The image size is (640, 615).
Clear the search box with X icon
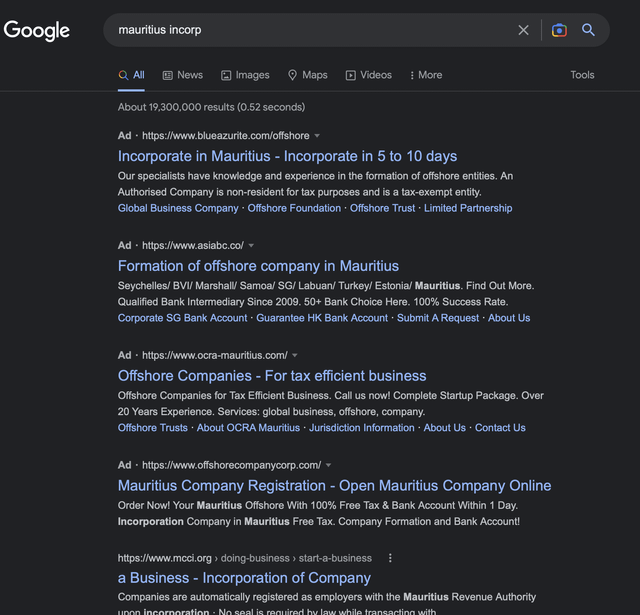click(x=523, y=30)
